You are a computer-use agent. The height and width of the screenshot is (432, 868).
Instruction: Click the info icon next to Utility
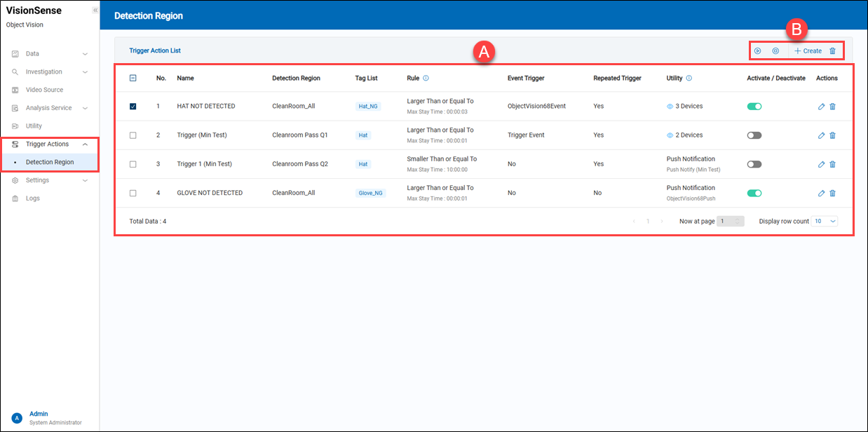(x=689, y=79)
